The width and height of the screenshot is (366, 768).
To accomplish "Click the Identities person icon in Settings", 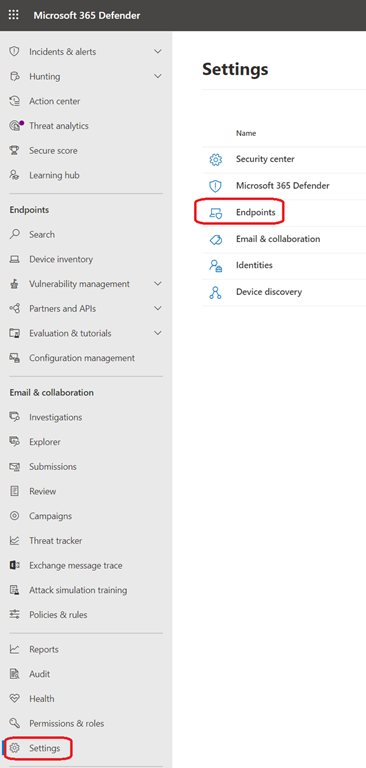I will [216, 265].
